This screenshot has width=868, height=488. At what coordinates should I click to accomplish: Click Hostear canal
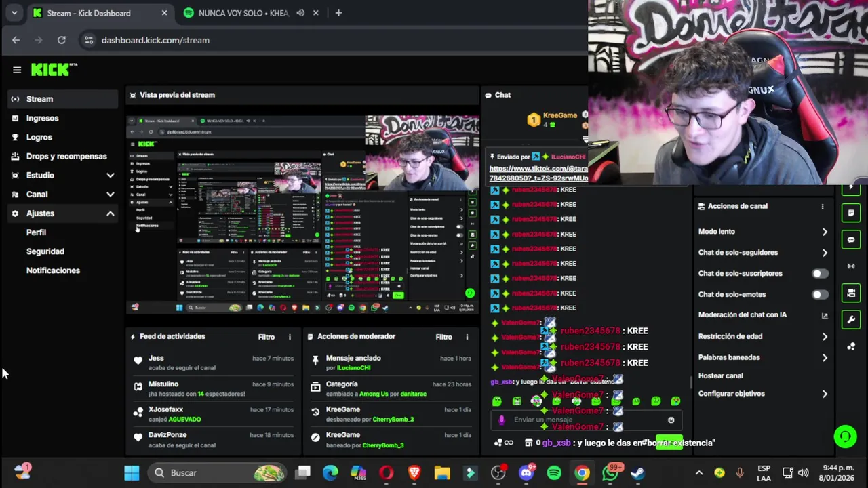tap(721, 375)
